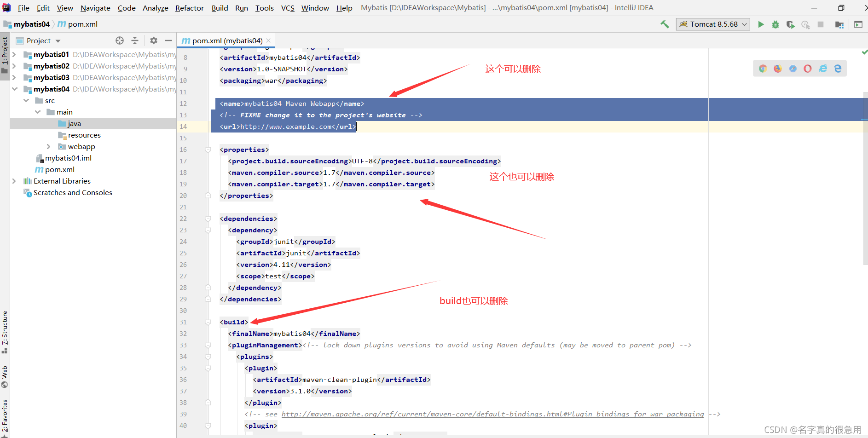Collapse the main folder node
Image resolution: width=868 pixels, height=438 pixels.
(38, 112)
